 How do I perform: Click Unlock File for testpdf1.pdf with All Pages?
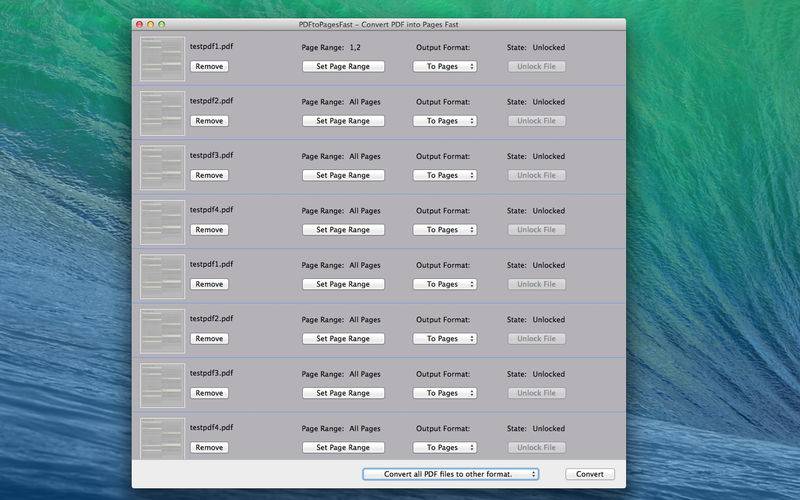536,284
